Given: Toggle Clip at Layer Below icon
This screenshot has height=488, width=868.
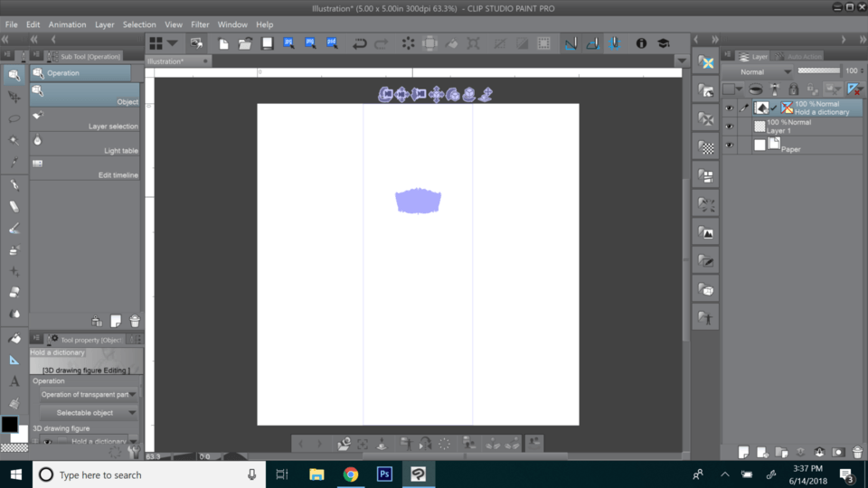Looking at the screenshot, I should pyautogui.click(x=756, y=89).
